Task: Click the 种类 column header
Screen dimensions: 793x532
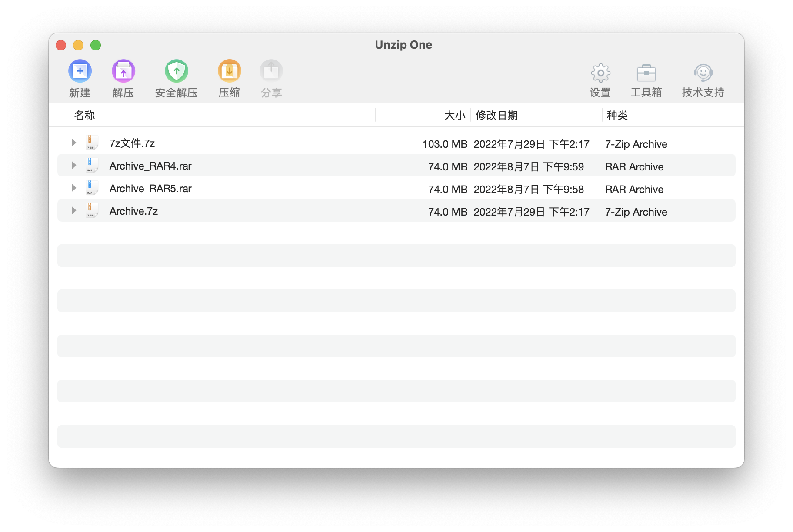Action: [x=617, y=115]
